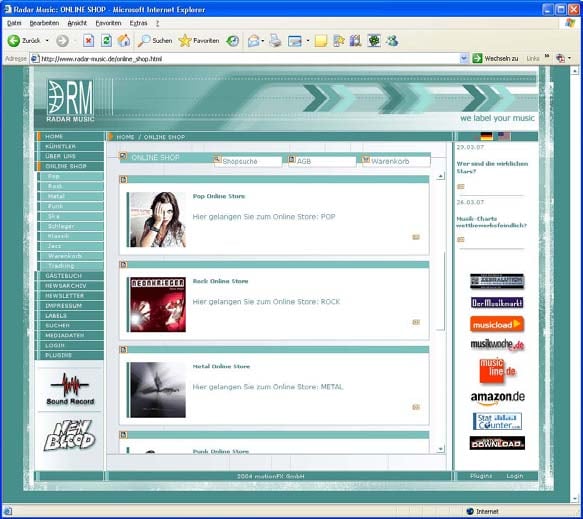Screen dimensions: 583x519
Task: Click Login link in footer bar
Action: (x=515, y=476)
